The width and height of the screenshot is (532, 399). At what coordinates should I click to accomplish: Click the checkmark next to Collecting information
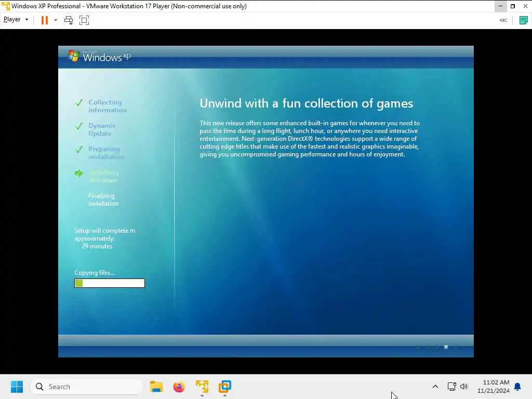click(79, 102)
